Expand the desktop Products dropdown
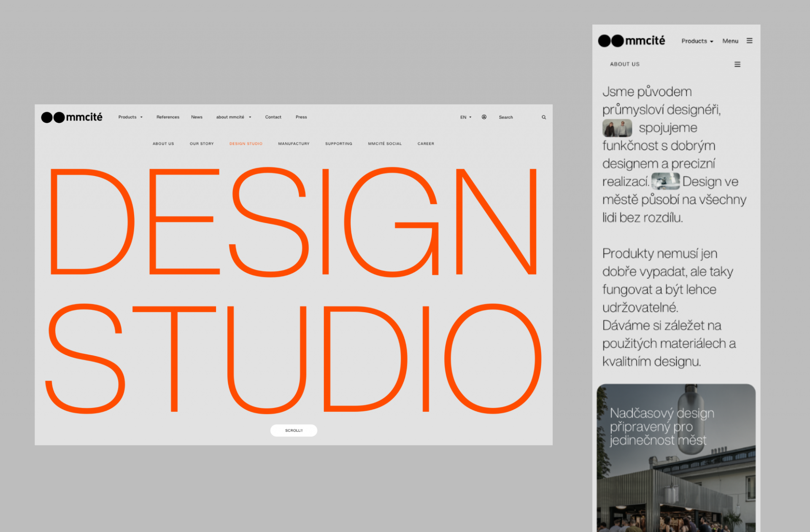 point(130,117)
